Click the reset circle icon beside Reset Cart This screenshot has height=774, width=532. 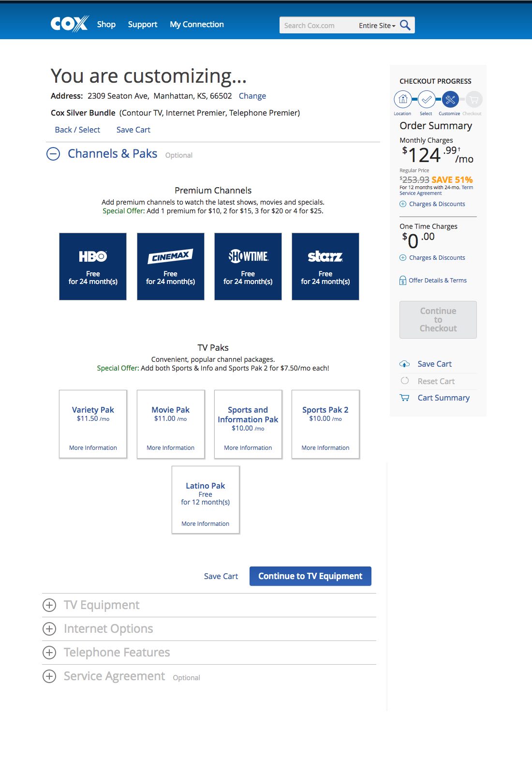click(x=405, y=381)
